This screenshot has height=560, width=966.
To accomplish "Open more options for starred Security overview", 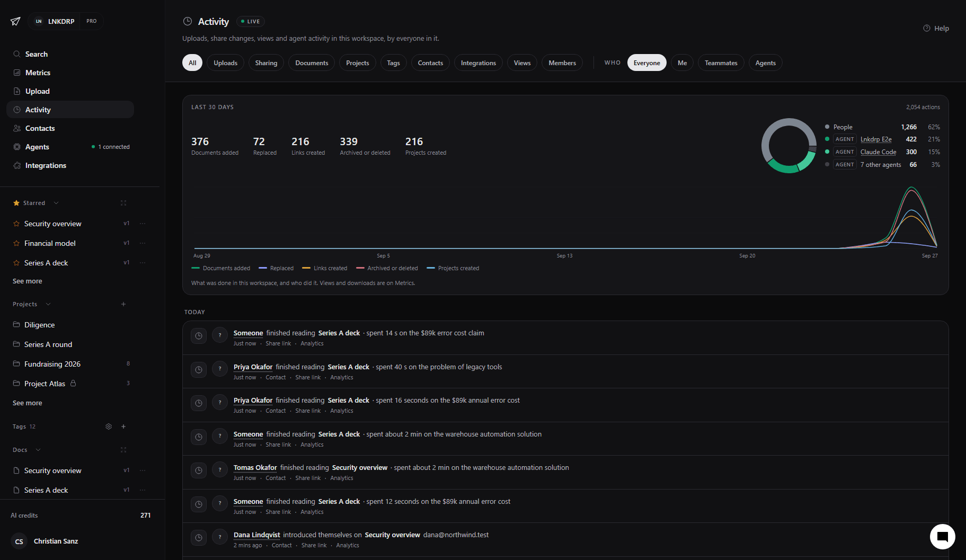I will pyautogui.click(x=143, y=224).
